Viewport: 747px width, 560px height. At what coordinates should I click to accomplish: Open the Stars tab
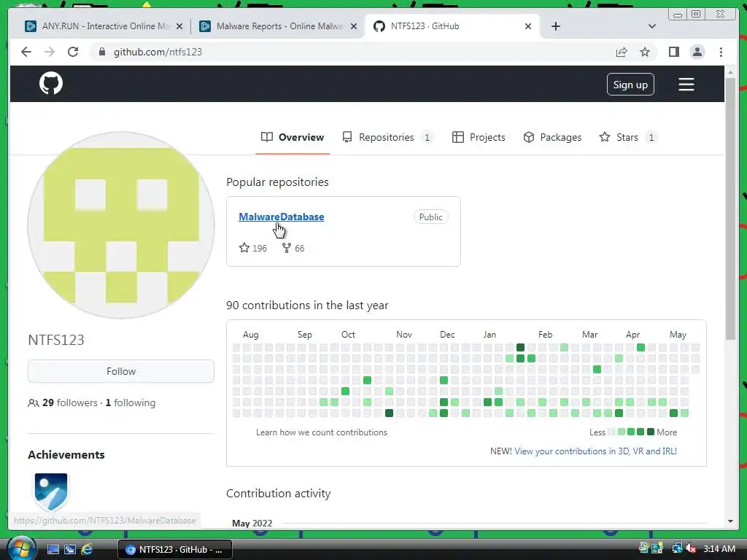click(x=628, y=137)
